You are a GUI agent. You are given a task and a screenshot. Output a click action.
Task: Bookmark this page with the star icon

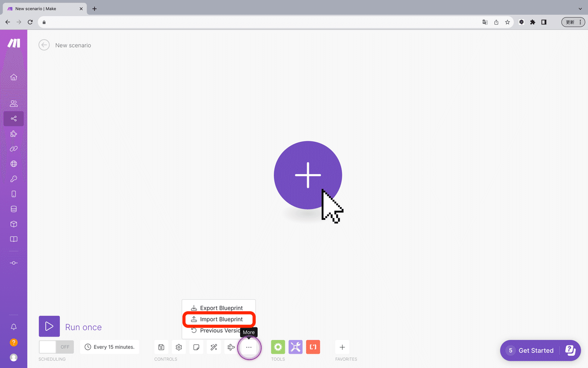(508, 22)
